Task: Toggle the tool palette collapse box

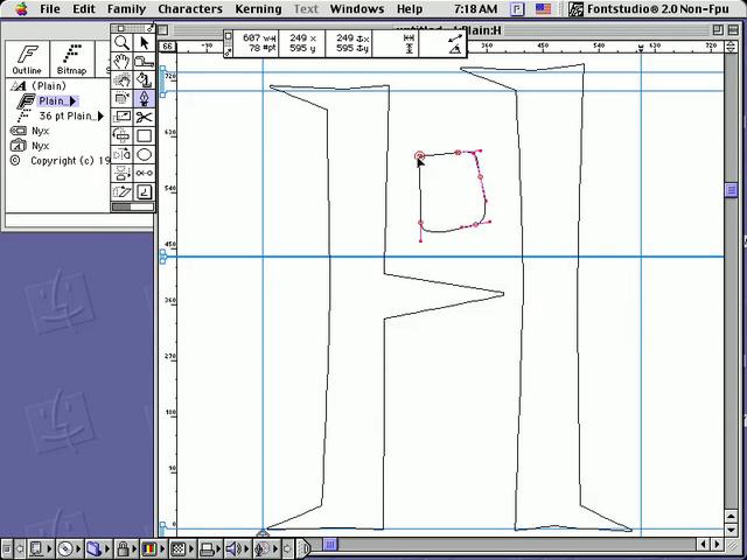Action: click(121, 28)
